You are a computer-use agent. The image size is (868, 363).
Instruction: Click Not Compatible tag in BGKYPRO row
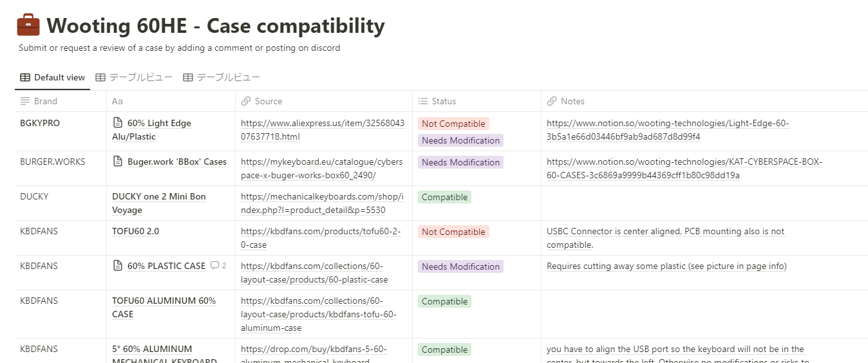(453, 124)
